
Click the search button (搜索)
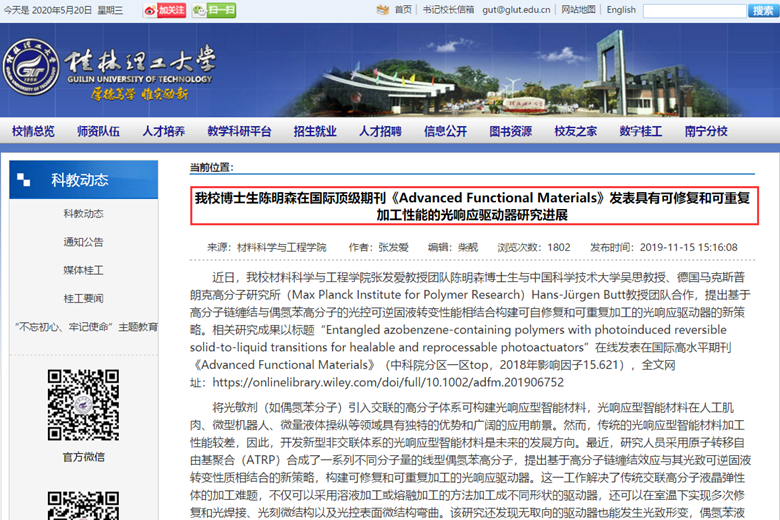(761, 10)
